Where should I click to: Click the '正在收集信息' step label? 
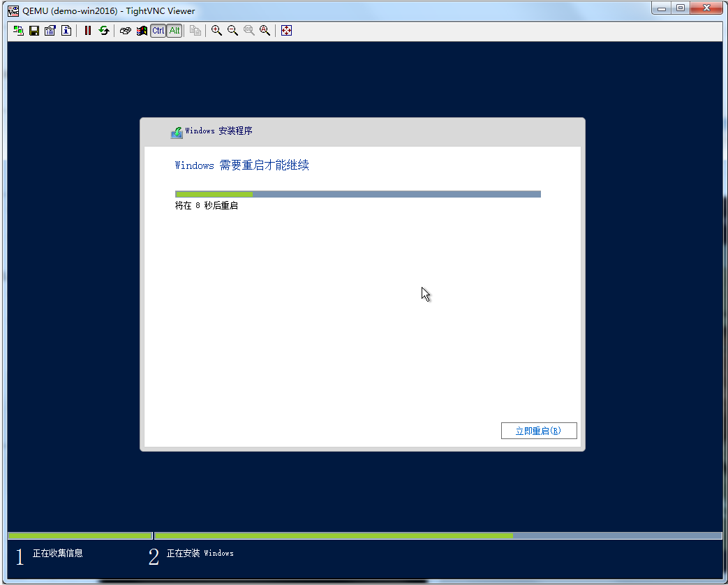pos(57,553)
